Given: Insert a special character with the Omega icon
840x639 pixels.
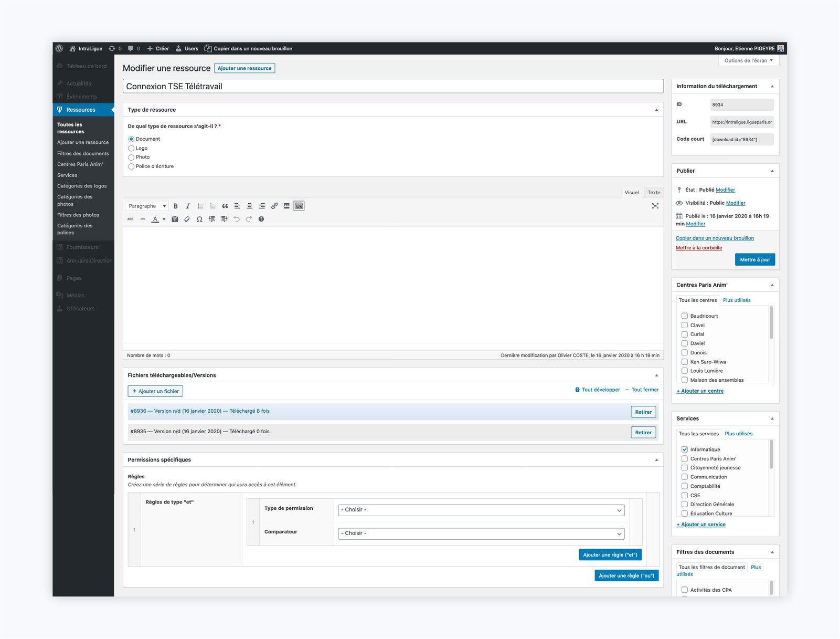Looking at the screenshot, I should (199, 219).
